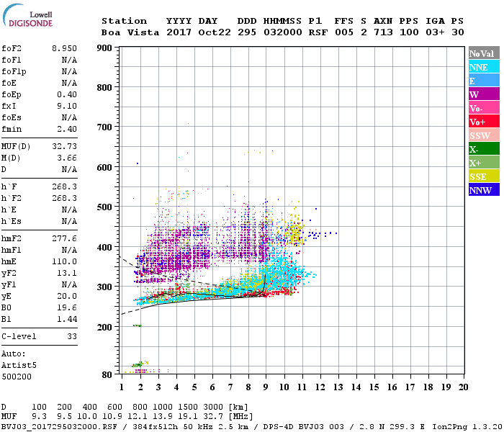
Task: Click the X+ light green legend swatch
Action: [483, 163]
